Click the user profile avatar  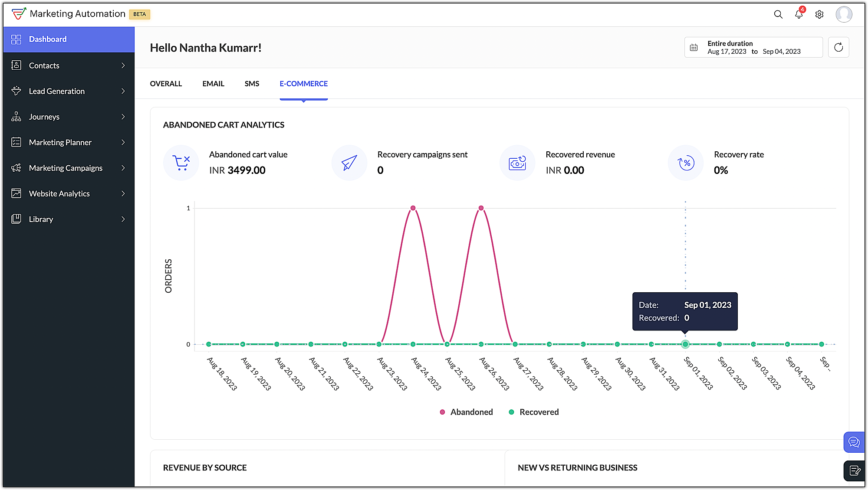coord(844,14)
